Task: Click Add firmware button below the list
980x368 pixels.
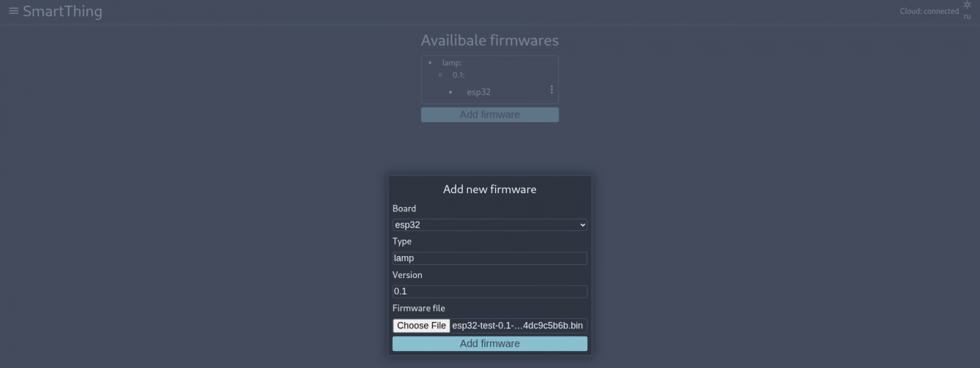Action: pos(489,114)
